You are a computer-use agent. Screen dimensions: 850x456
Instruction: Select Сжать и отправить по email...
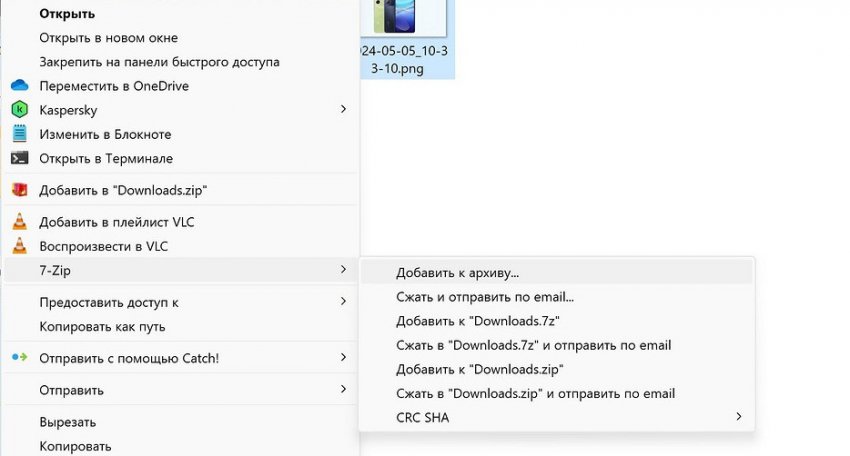(485, 297)
